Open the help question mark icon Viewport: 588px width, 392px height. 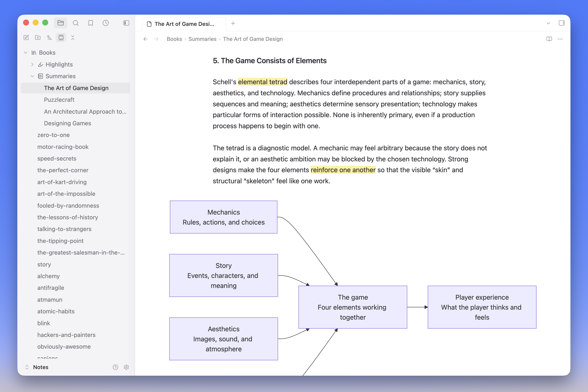115,367
